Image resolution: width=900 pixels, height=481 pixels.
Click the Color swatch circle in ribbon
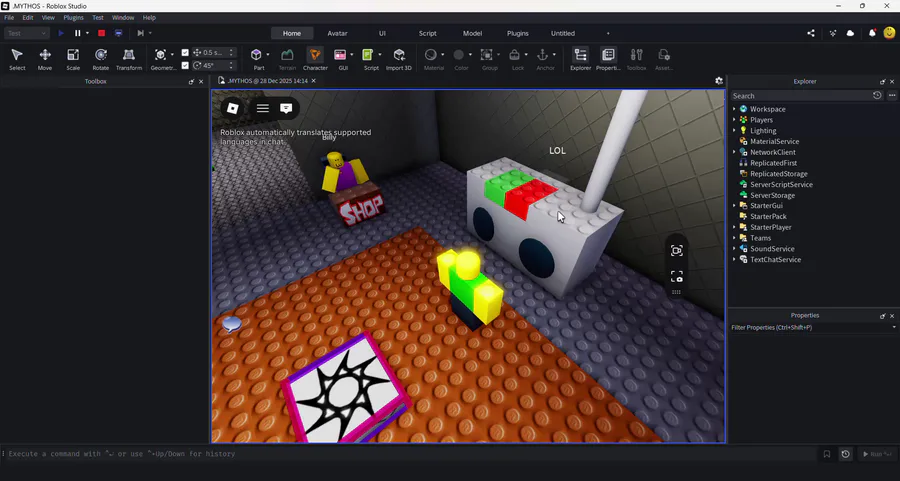(459, 55)
